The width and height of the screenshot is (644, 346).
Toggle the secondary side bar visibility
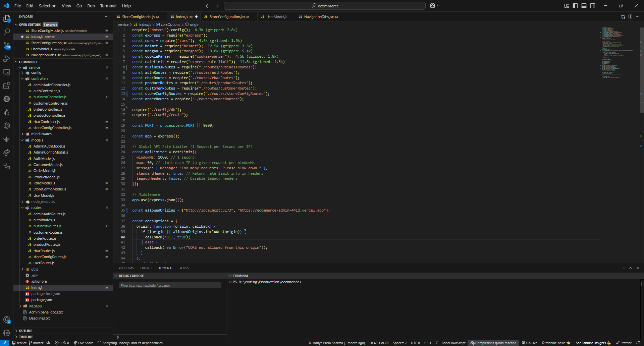point(593,6)
